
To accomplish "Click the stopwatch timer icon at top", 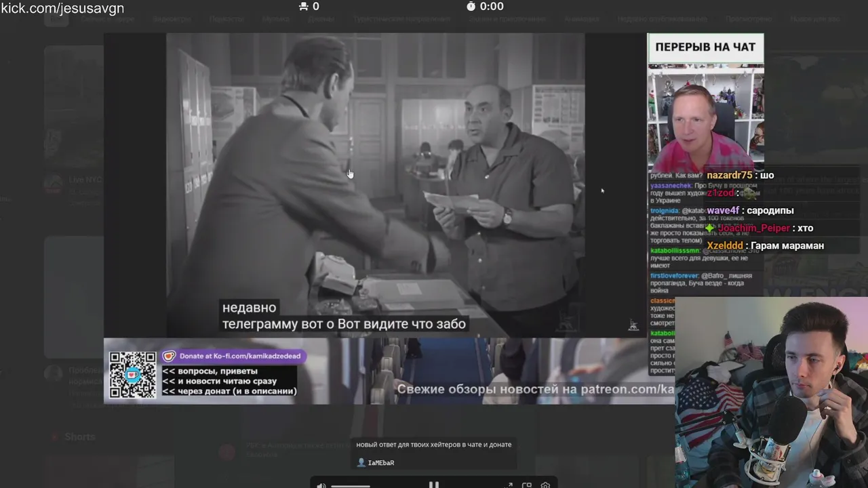I will [x=471, y=6].
